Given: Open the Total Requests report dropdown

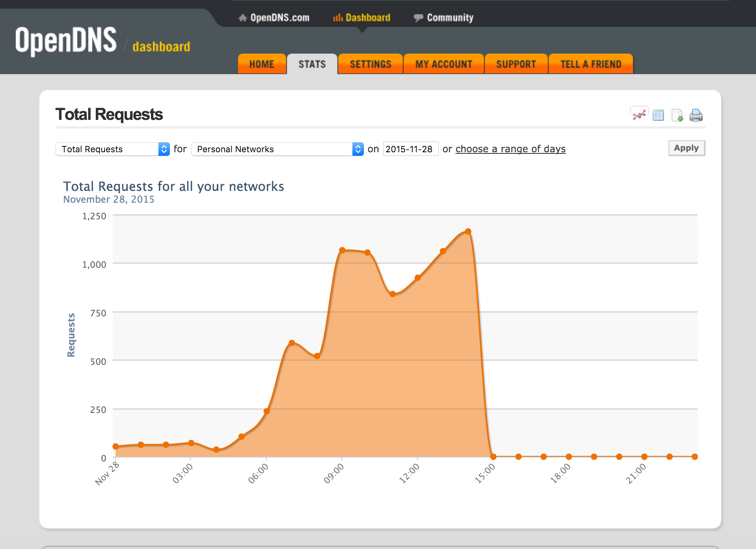Looking at the screenshot, I should [113, 149].
